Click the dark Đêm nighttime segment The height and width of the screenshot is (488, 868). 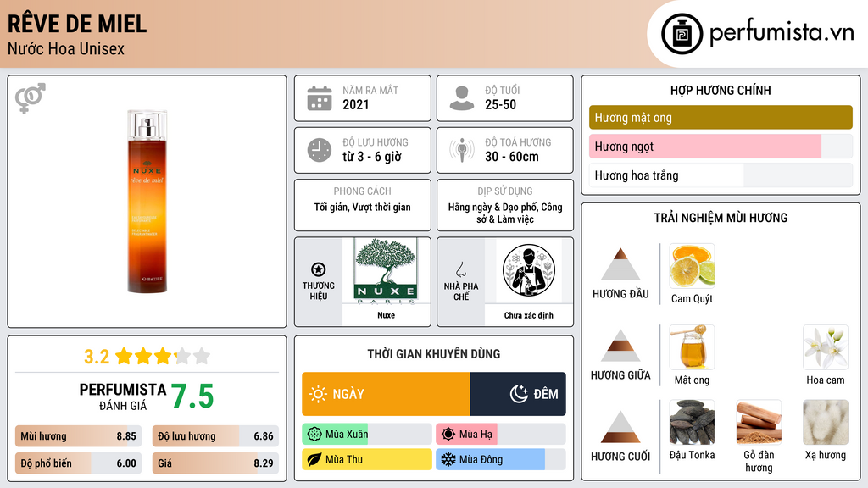coord(518,394)
